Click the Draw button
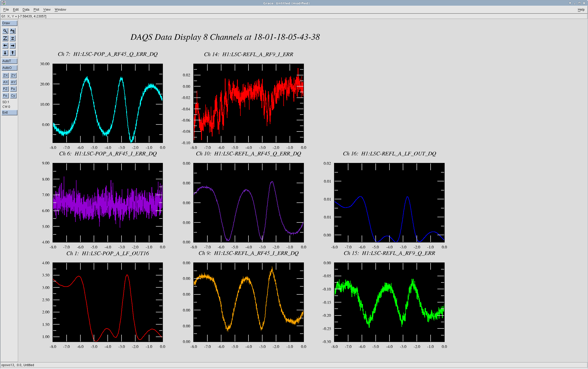588x369 pixels. 9,23
